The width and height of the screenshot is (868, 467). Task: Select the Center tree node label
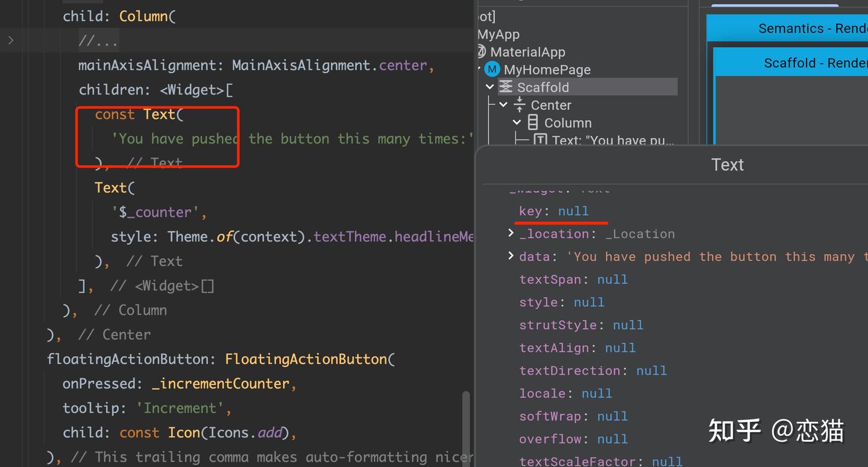551,105
